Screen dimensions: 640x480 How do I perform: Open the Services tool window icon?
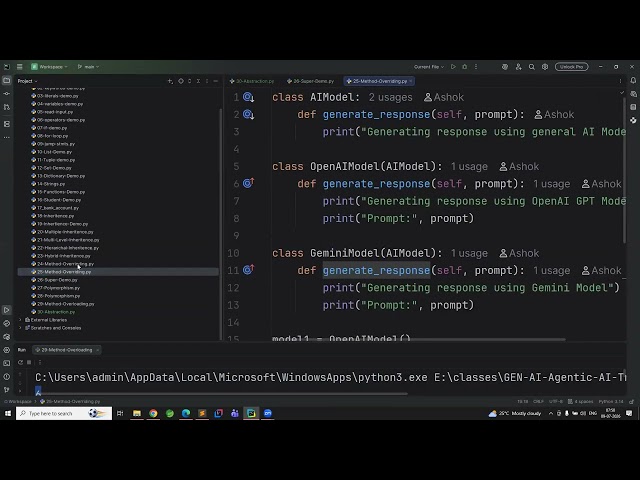point(7,350)
